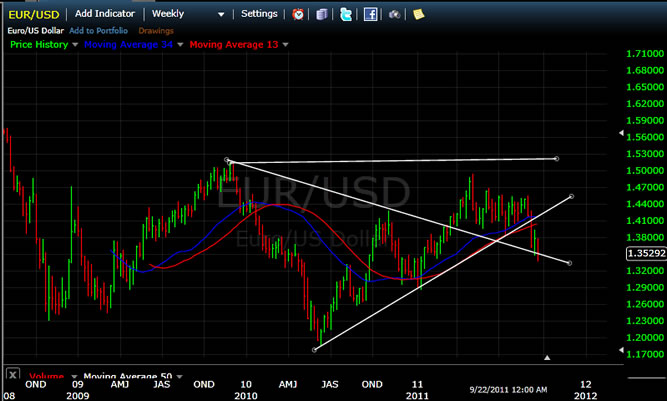Open the yellow sticky note icon
667x401 pixels.
click(418, 14)
